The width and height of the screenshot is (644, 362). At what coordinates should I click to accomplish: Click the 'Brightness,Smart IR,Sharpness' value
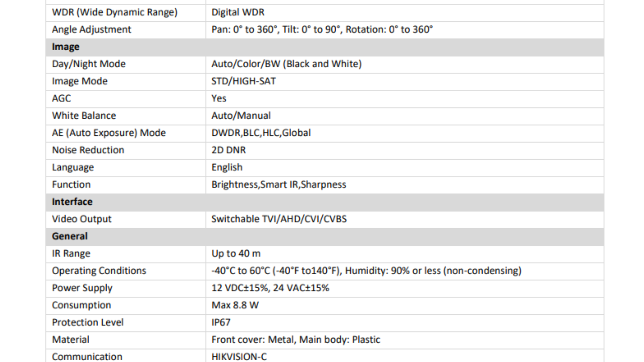tap(278, 185)
